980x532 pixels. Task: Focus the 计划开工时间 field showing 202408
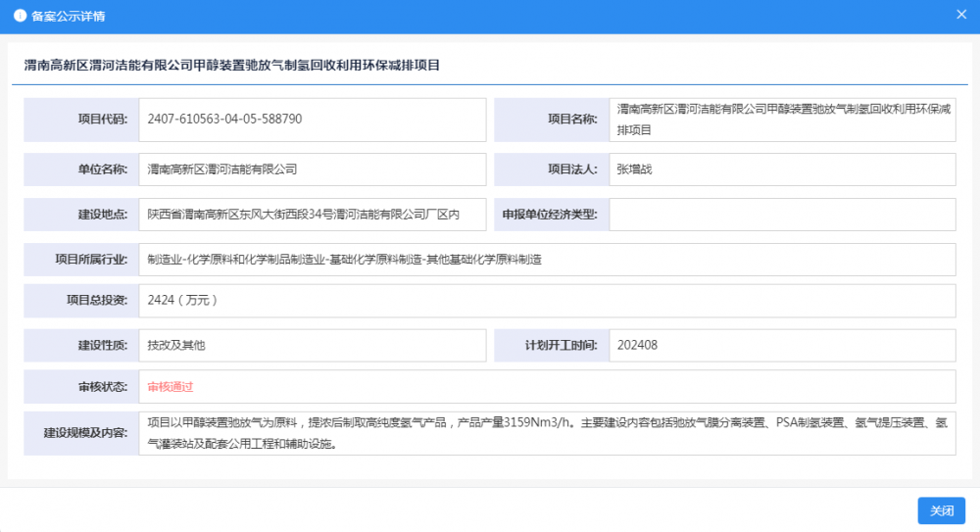[x=782, y=346]
